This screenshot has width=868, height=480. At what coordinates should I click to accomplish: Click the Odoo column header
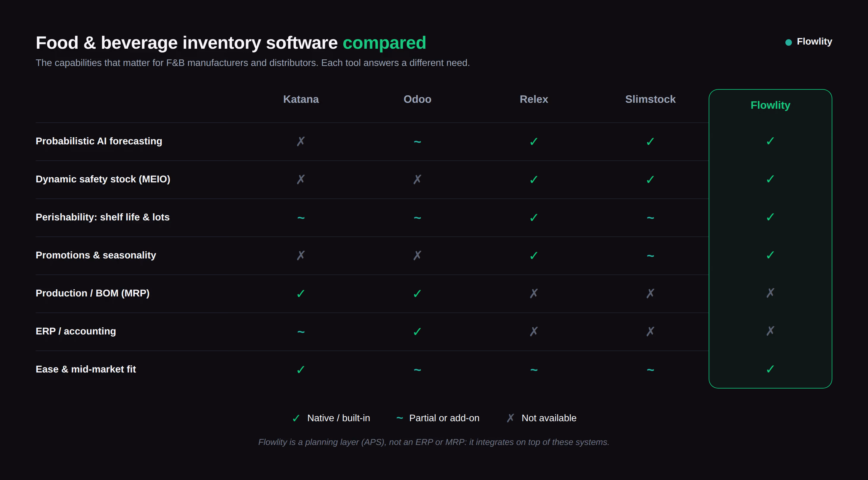click(417, 99)
